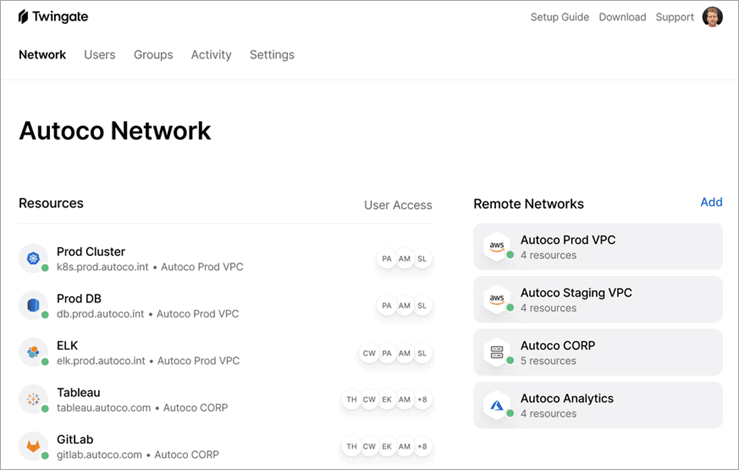The width and height of the screenshot is (739, 470).
Task: Open the Groups tab
Action: pyautogui.click(x=153, y=55)
